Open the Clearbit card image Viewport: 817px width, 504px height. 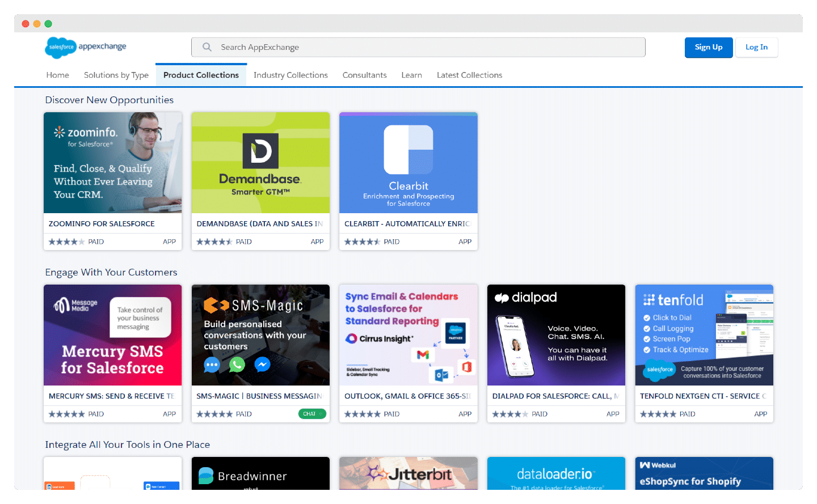[x=408, y=163]
